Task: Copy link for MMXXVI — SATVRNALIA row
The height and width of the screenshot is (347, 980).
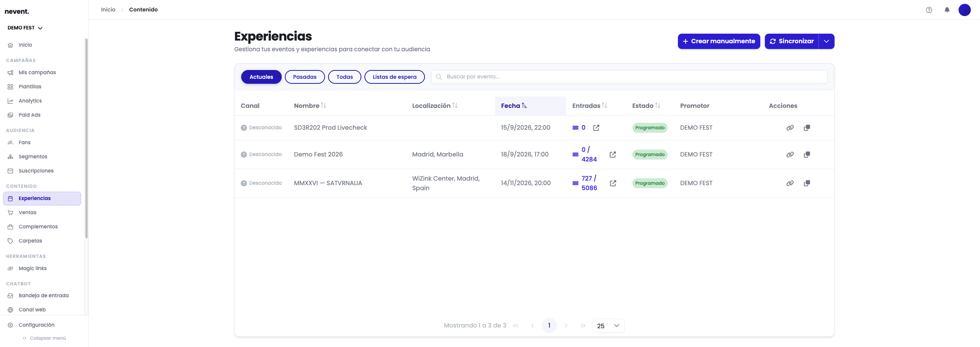Action: tap(790, 183)
